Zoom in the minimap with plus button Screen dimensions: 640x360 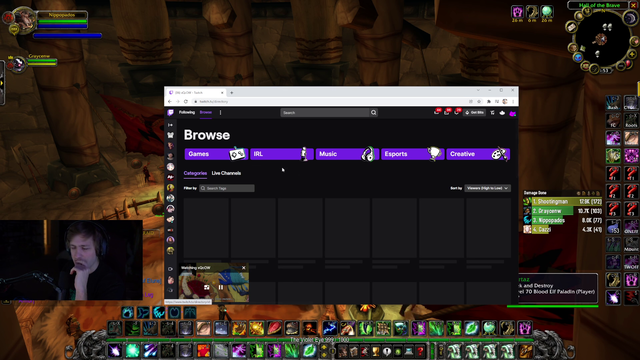[x=632, y=54]
